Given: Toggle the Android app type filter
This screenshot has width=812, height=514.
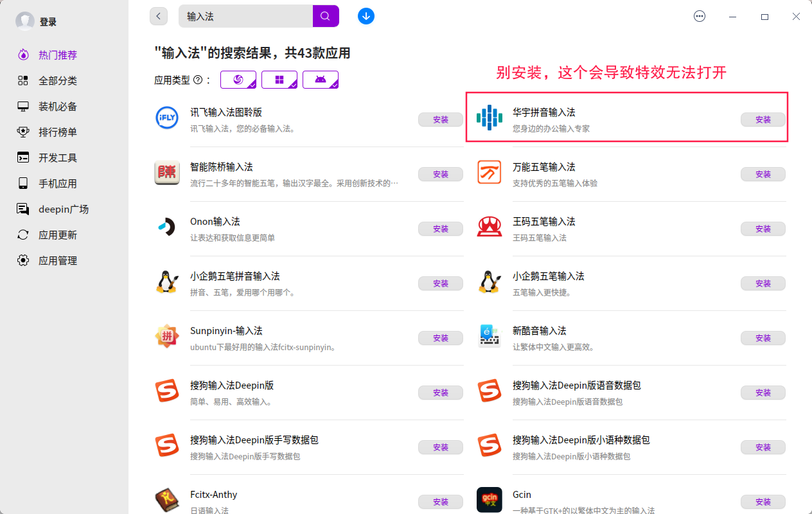Looking at the screenshot, I should pos(321,80).
